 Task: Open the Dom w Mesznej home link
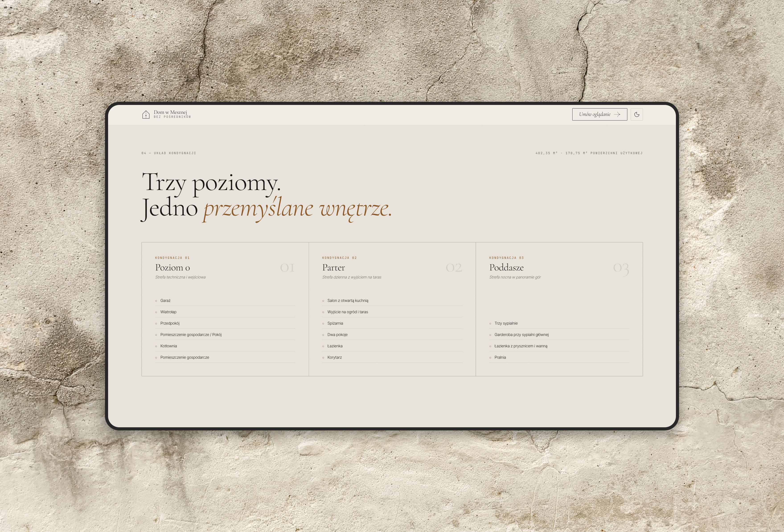[x=166, y=114]
